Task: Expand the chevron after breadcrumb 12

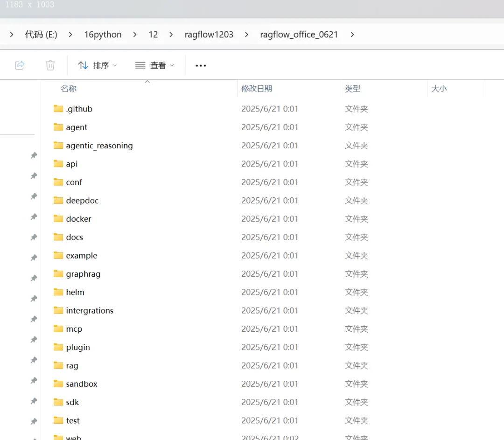Action: tap(171, 35)
